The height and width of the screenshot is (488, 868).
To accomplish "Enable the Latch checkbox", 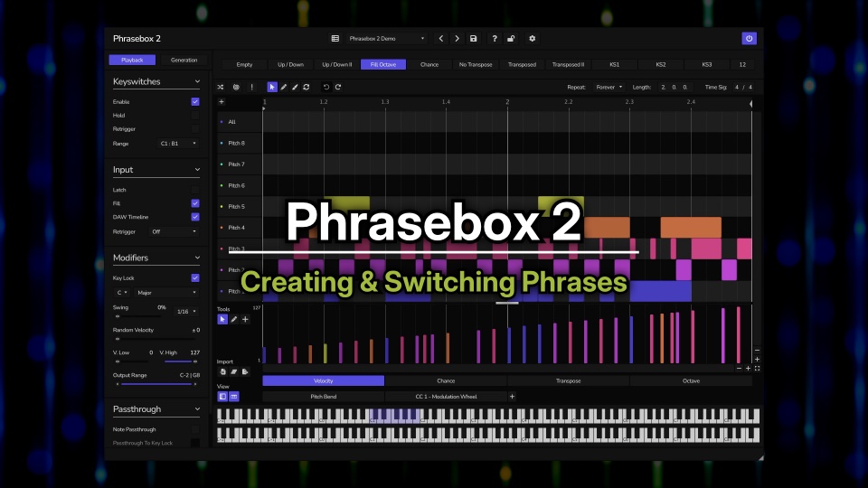I will coord(195,190).
